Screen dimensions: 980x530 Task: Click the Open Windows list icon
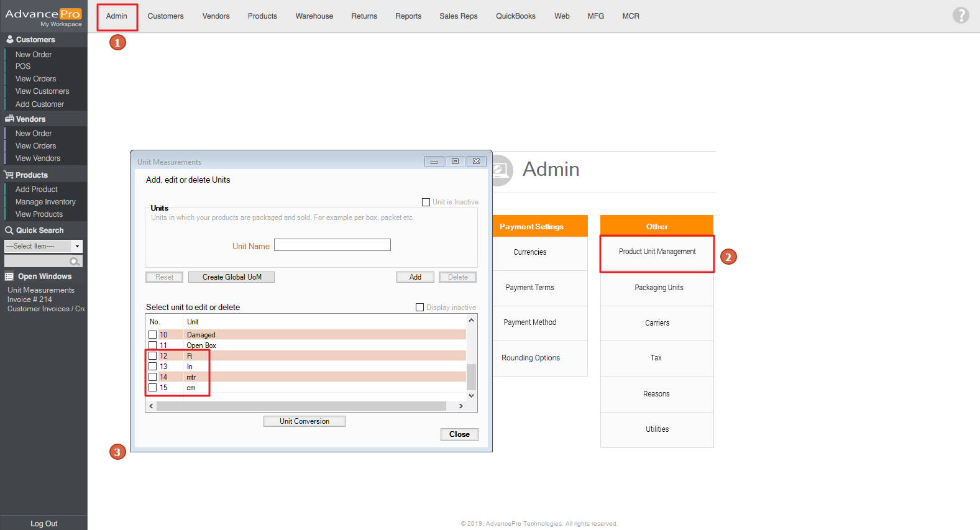[x=9, y=276]
